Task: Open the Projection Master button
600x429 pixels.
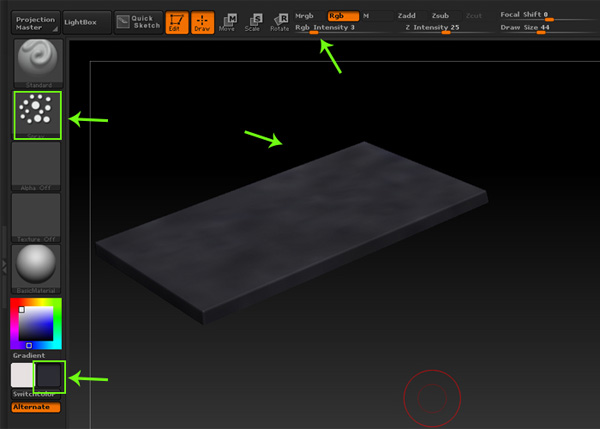Action: (35, 21)
